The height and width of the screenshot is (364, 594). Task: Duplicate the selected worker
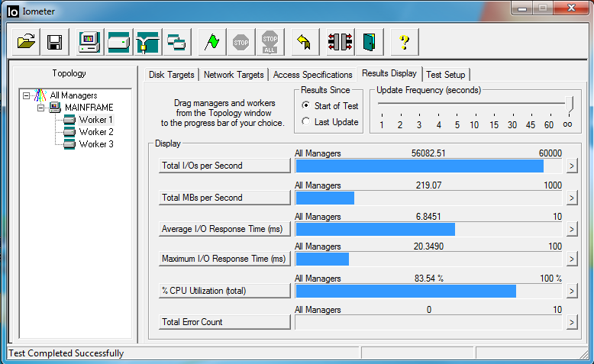[x=176, y=42]
